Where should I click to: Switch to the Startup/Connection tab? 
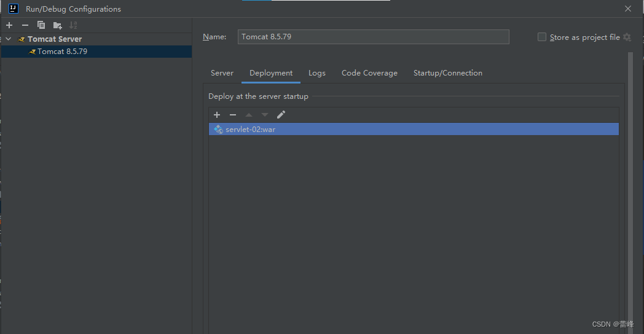448,73
